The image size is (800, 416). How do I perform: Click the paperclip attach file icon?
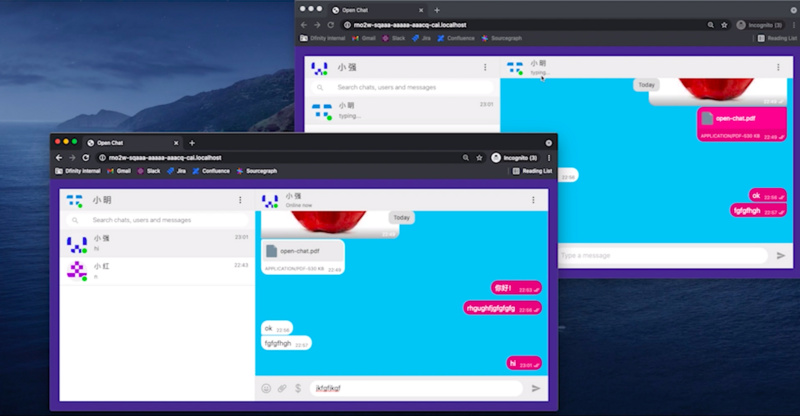[x=282, y=388]
